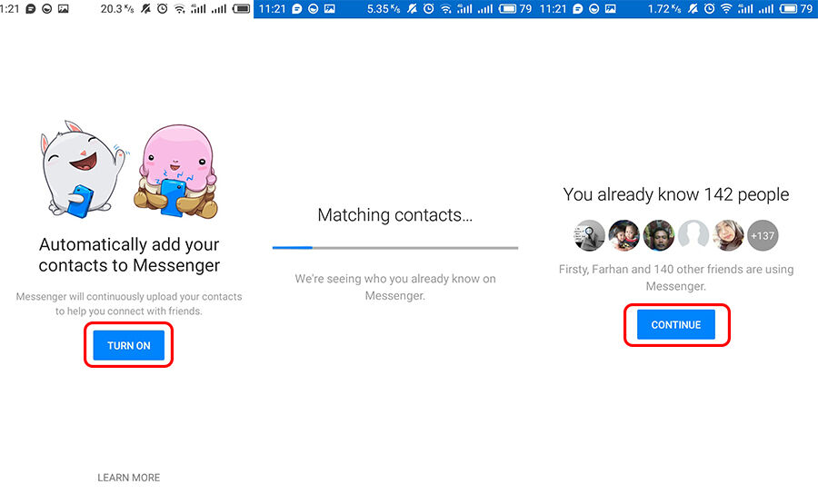
Task: Tap Messenger notification icon on 142 people screen
Action: click(x=594, y=9)
